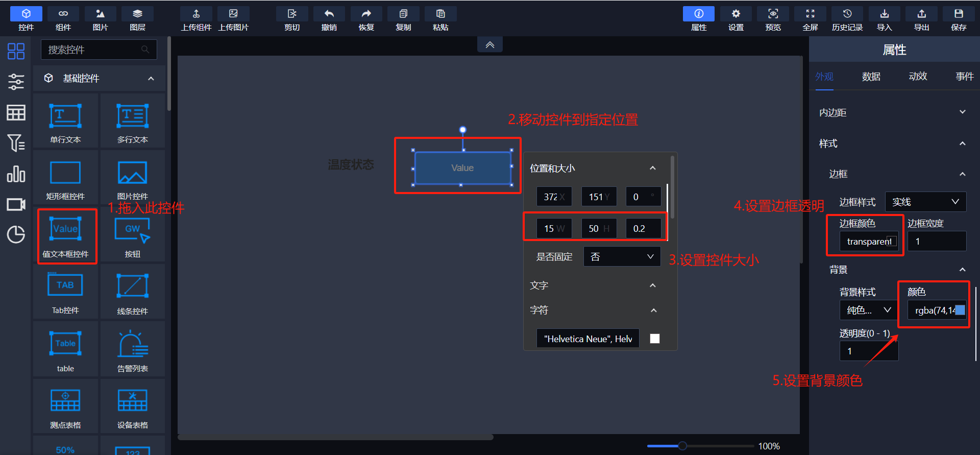
Task: Select the sliders category icon in left sidebar
Action: [x=16, y=82]
